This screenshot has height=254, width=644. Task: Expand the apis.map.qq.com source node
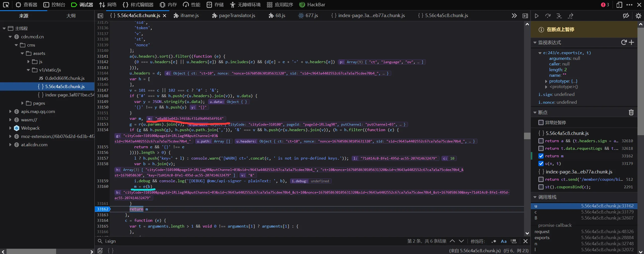[x=10, y=112]
